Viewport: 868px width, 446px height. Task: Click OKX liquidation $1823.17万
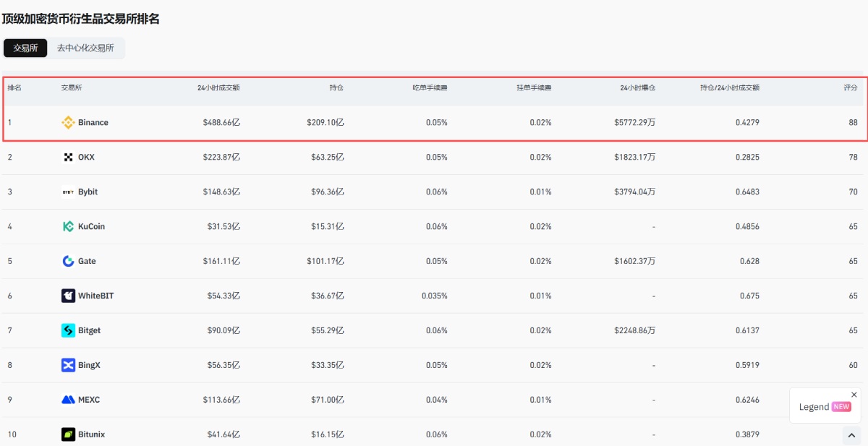pos(635,158)
